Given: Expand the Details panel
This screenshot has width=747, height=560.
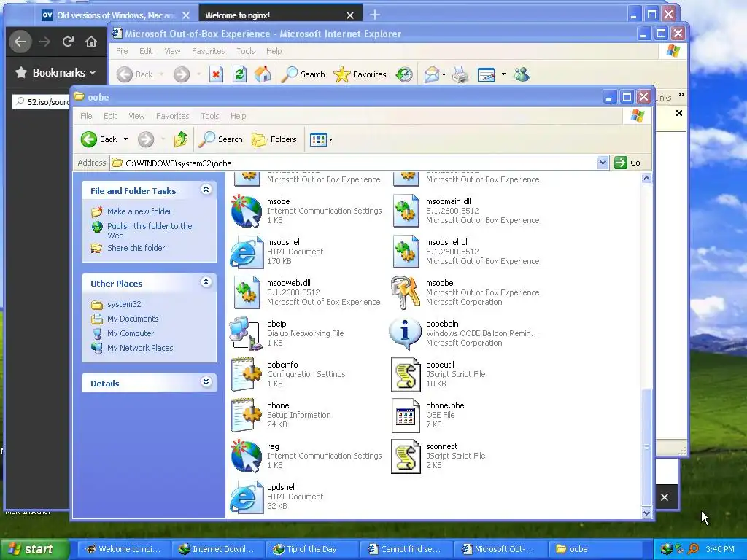Looking at the screenshot, I should click(206, 382).
